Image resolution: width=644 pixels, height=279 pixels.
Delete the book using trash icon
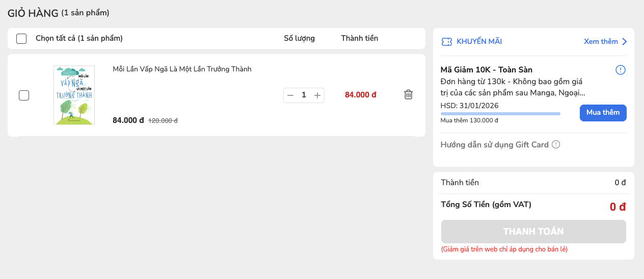coord(408,94)
